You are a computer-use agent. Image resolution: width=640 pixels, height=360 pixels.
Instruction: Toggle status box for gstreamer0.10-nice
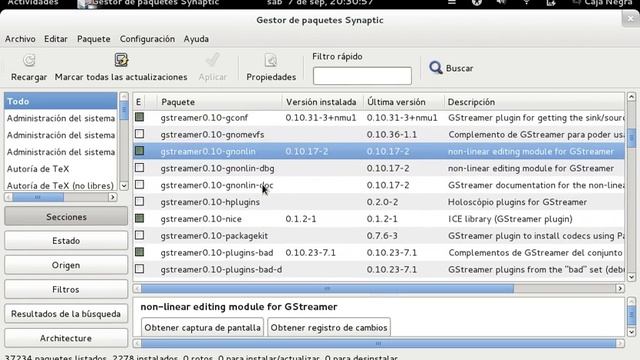tap(140, 218)
